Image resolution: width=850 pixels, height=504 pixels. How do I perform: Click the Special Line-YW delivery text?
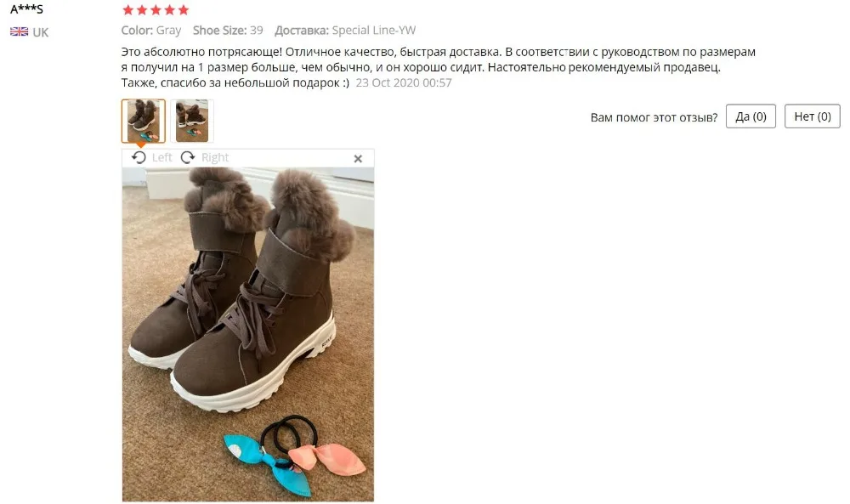click(x=374, y=31)
